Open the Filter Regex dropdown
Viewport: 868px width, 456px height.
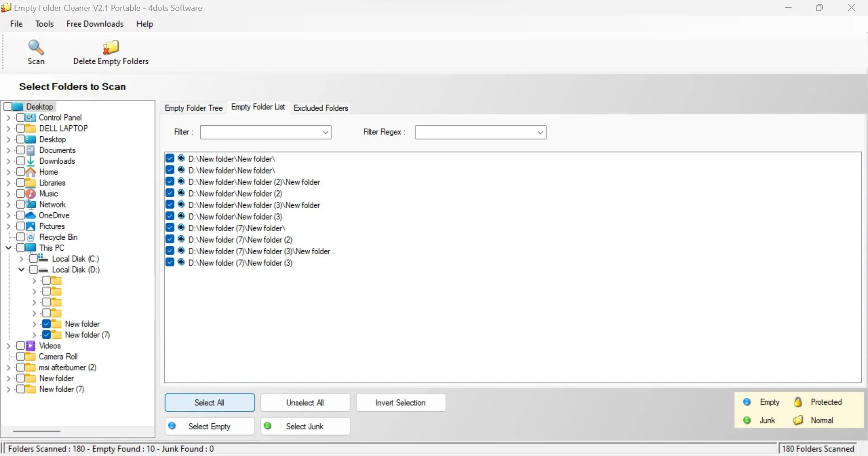(541, 132)
